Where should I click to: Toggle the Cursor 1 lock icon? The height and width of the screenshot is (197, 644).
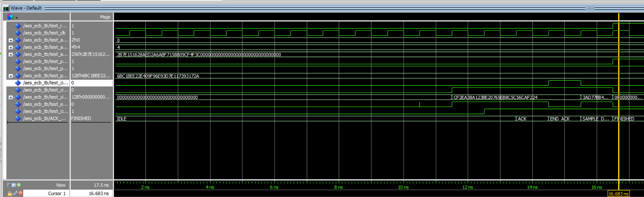pos(10,193)
